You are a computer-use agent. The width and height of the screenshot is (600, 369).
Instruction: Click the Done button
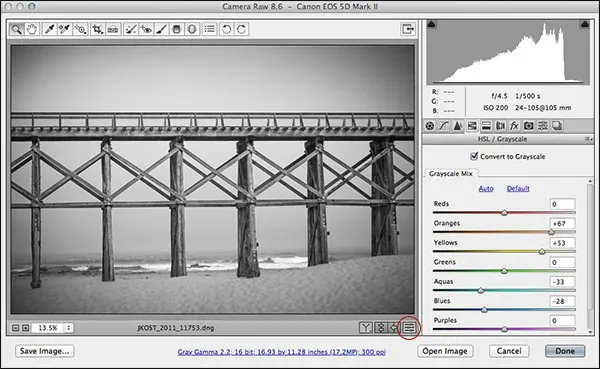pos(565,351)
